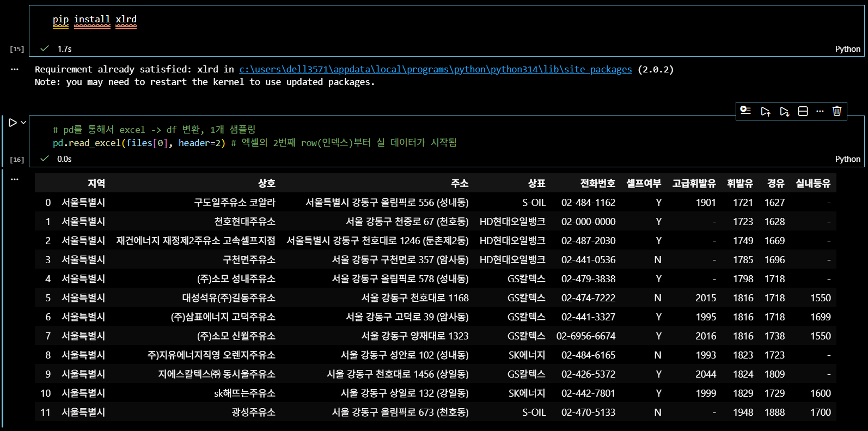Click the success checkmark of the 0.0s cell
The width and height of the screenshot is (868, 431).
pyautogui.click(x=45, y=159)
